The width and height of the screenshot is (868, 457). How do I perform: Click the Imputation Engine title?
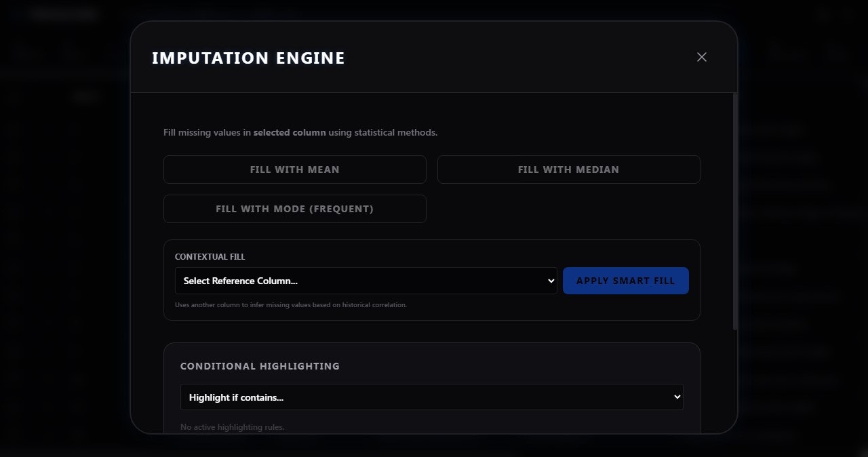(x=248, y=58)
